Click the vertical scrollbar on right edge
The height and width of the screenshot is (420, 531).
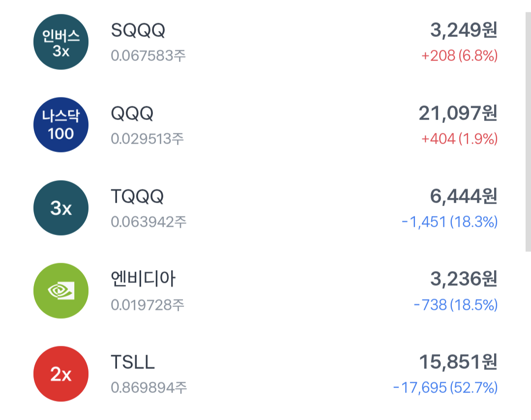528,133
